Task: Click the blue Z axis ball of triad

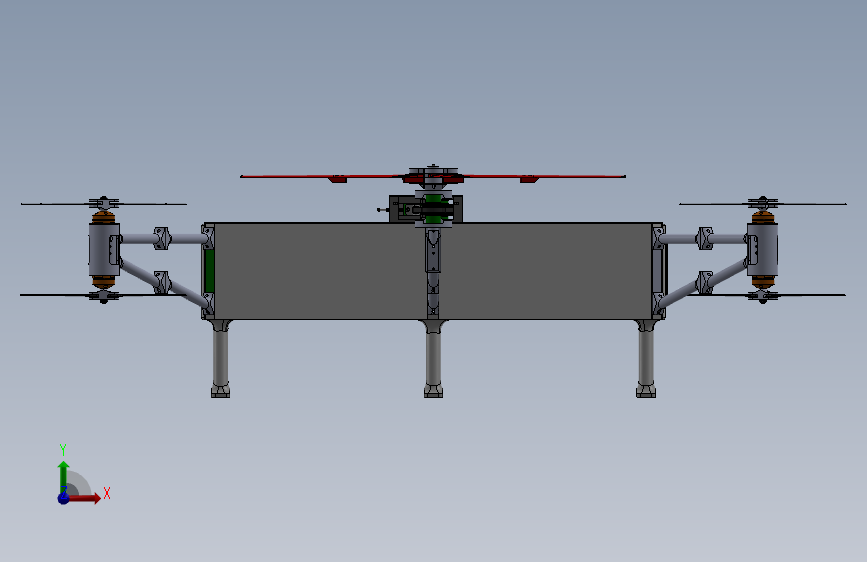Action: [x=64, y=498]
